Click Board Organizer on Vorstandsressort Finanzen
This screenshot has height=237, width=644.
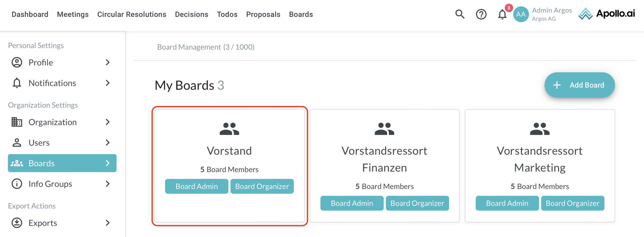417,203
